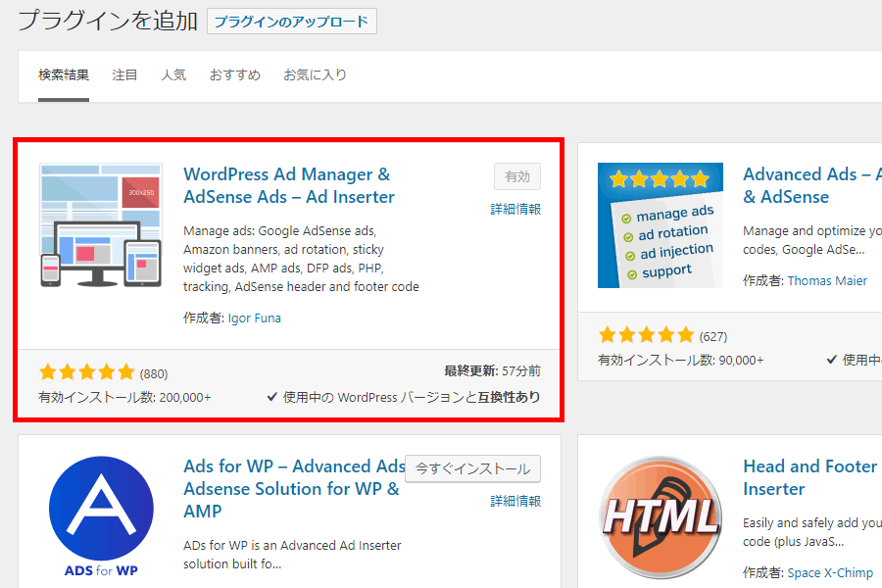The width and height of the screenshot is (882, 588).
Task: Switch to the 注目 tab
Action: [124, 74]
